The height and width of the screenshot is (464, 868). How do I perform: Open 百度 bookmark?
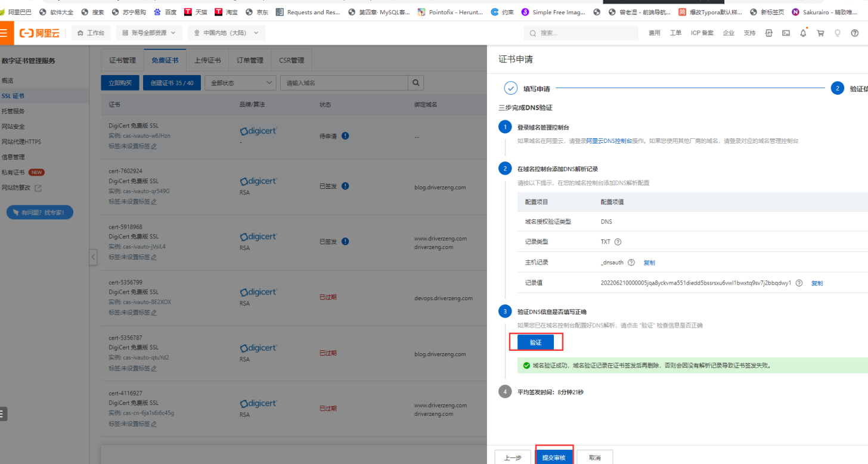[165, 12]
